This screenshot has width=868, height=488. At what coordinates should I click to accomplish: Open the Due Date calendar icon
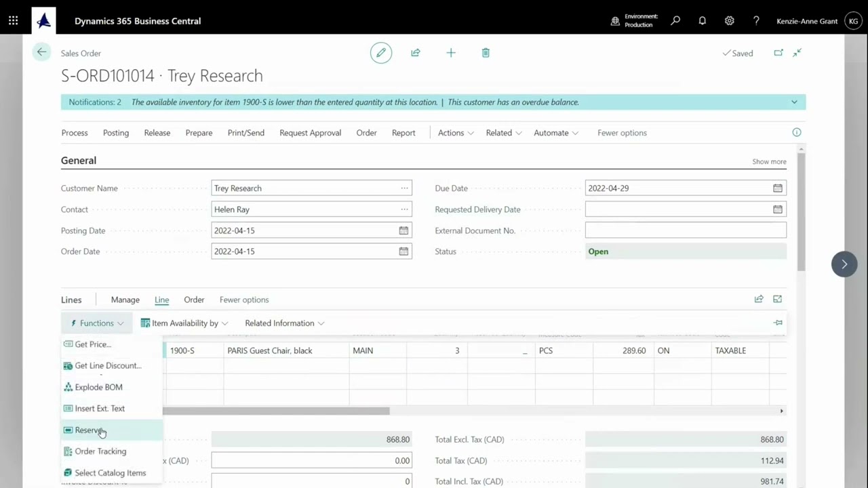tap(778, 188)
